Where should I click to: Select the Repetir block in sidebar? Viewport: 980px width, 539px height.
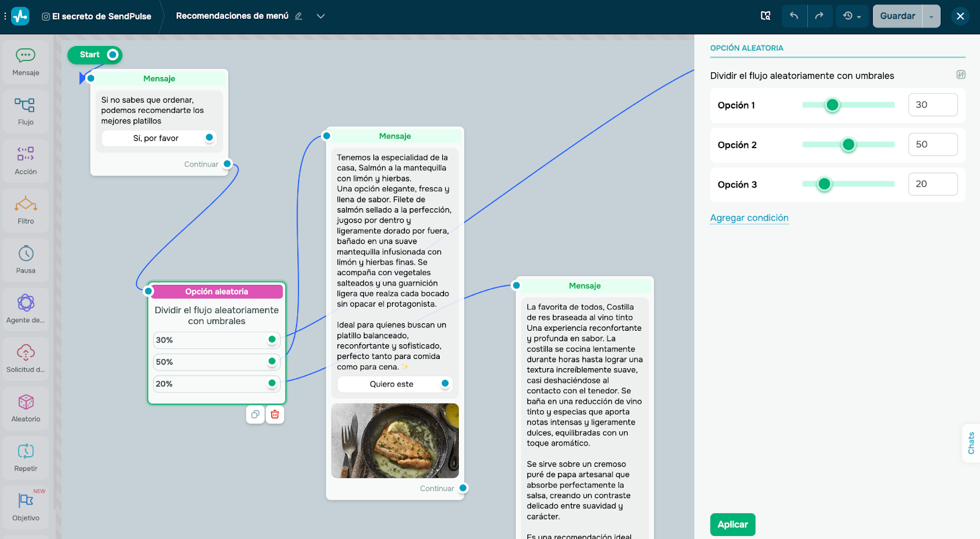coord(26,458)
